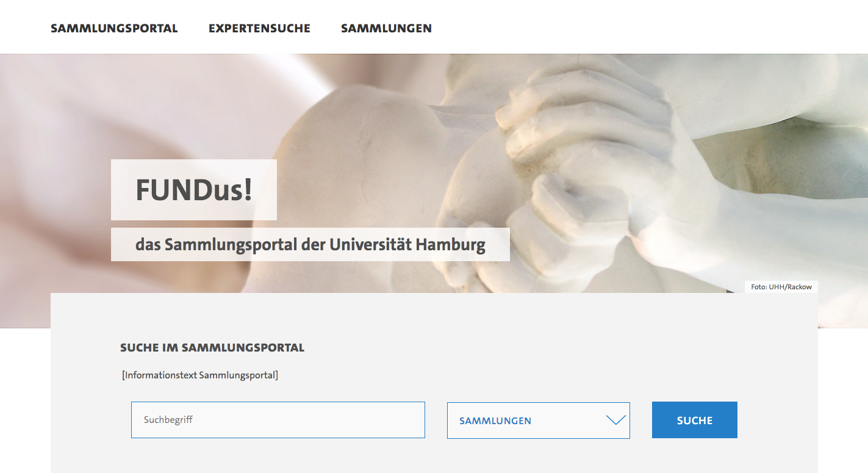Start search with the blue SUCHE button

(695, 420)
